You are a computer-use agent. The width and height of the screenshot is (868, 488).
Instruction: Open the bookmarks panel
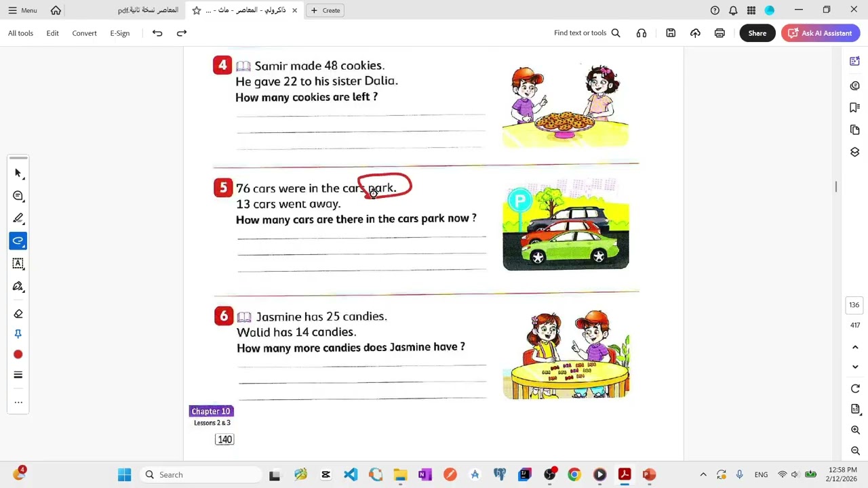click(x=855, y=108)
